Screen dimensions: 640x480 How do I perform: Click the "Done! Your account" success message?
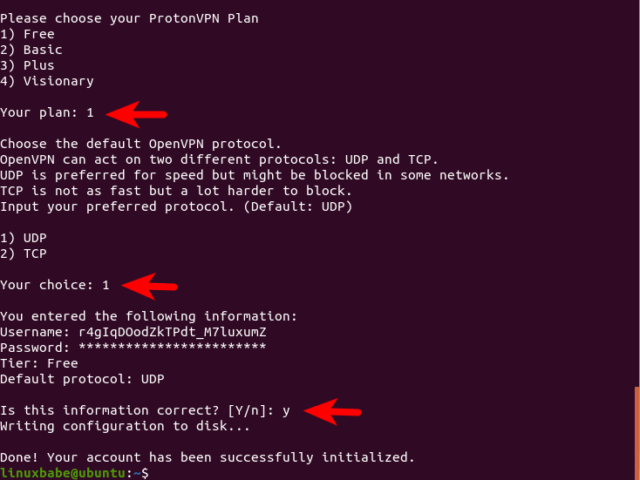207,457
